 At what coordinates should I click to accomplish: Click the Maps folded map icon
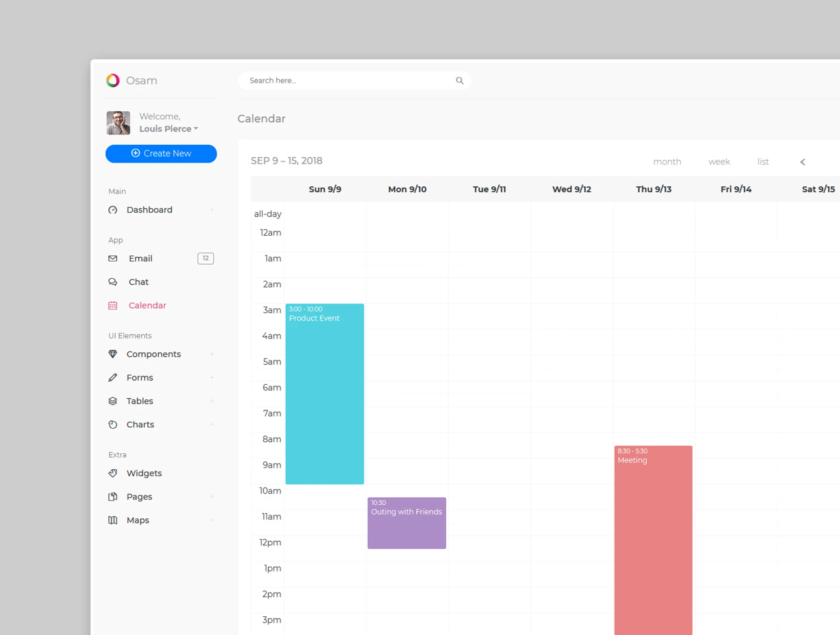pos(113,520)
